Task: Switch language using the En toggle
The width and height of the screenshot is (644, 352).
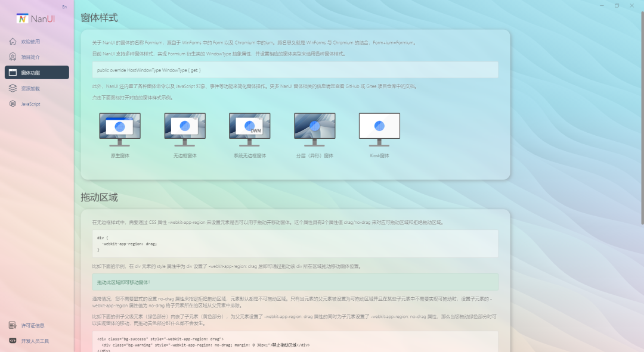Action: pos(64,6)
